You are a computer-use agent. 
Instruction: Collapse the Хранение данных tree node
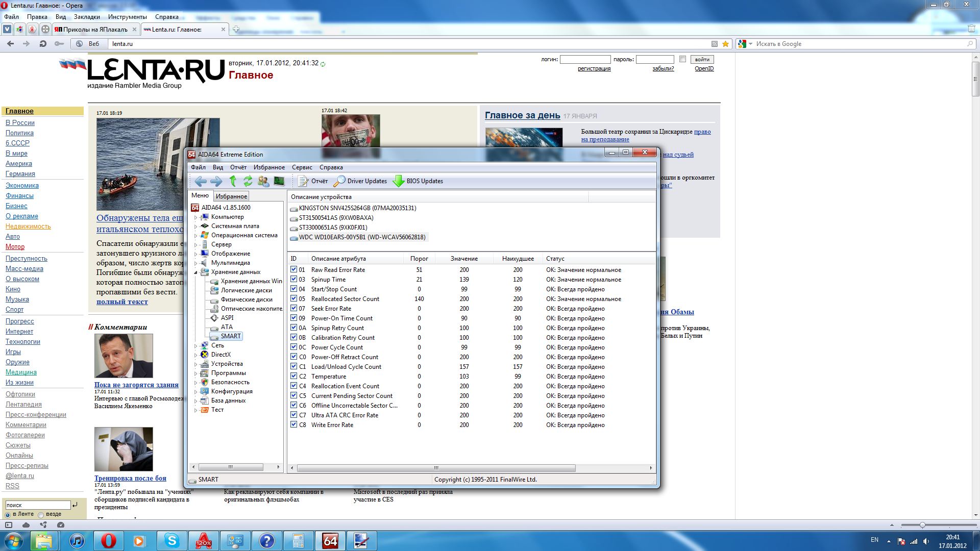tap(195, 272)
